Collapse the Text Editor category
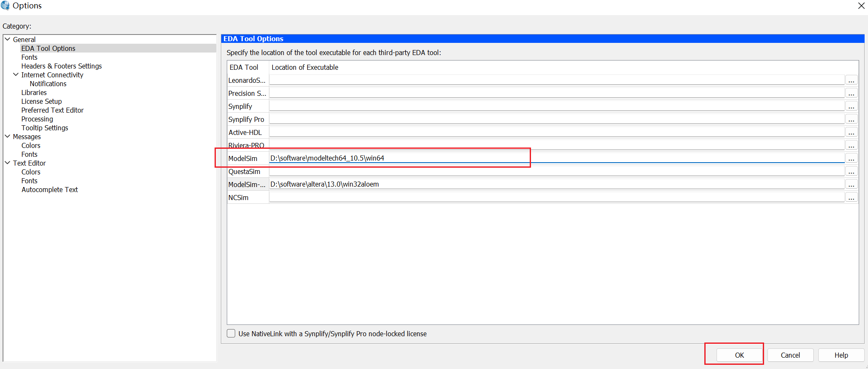The height and width of the screenshot is (369, 868). click(x=8, y=163)
